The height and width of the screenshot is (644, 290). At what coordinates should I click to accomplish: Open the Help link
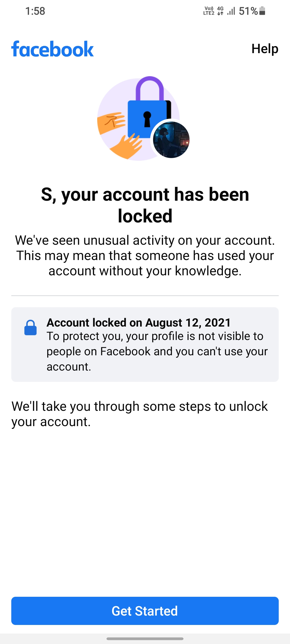point(265,49)
